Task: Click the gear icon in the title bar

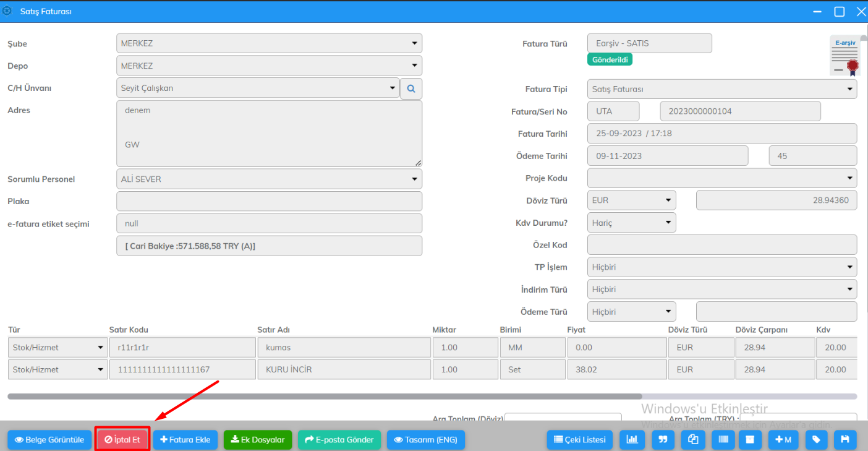Action: pos(8,11)
